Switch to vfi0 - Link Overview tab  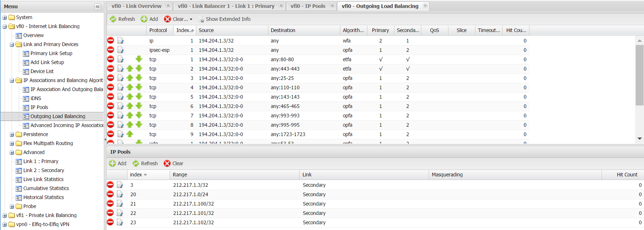(137, 6)
